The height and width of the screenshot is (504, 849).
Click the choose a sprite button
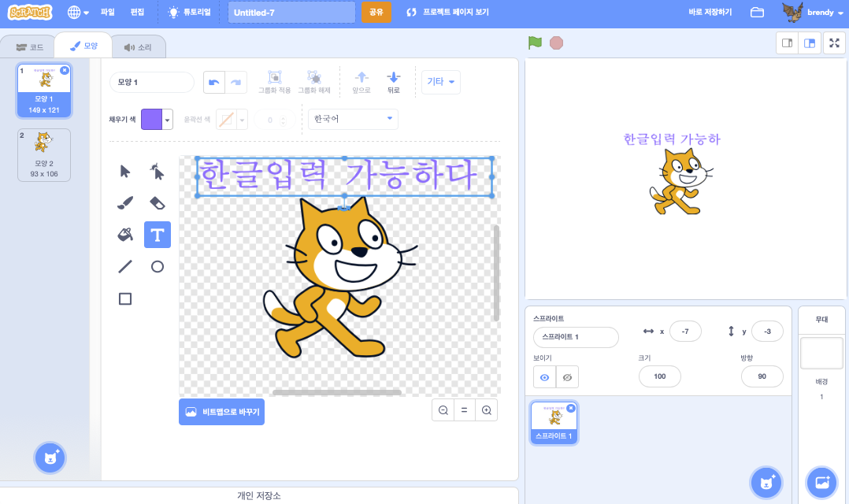click(x=766, y=483)
